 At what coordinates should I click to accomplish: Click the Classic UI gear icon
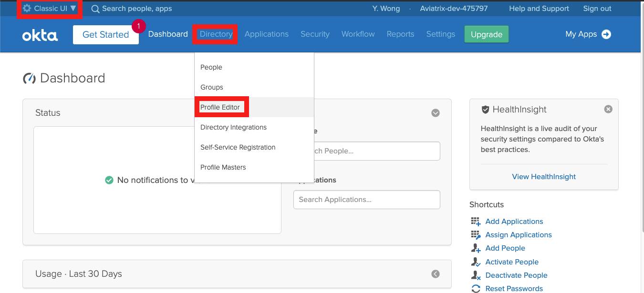(27, 9)
